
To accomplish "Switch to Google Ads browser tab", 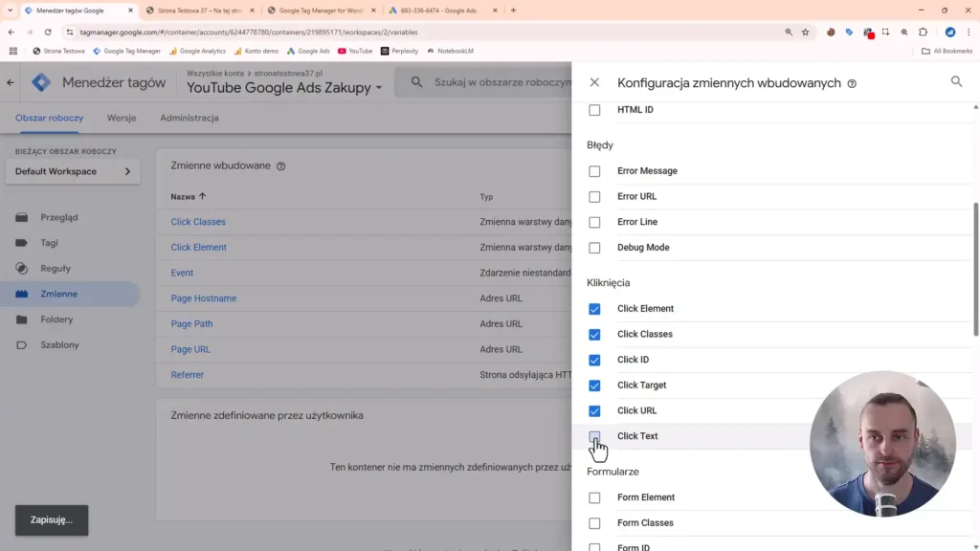I will (x=442, y=11).
